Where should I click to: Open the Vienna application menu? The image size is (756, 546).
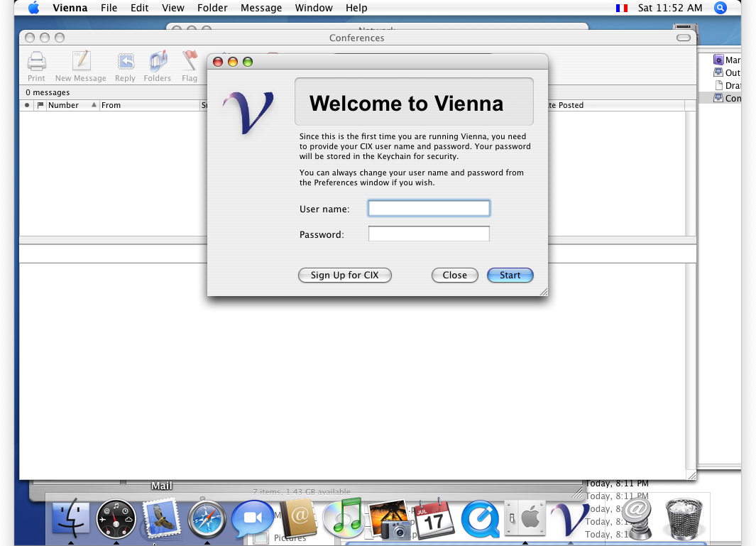70,8
